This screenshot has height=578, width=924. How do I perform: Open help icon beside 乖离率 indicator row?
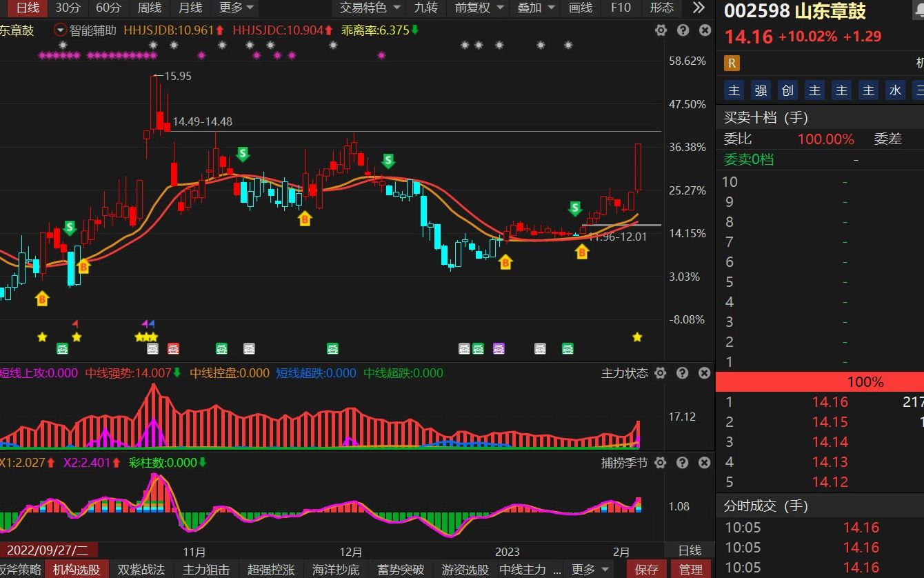[683, 30]
